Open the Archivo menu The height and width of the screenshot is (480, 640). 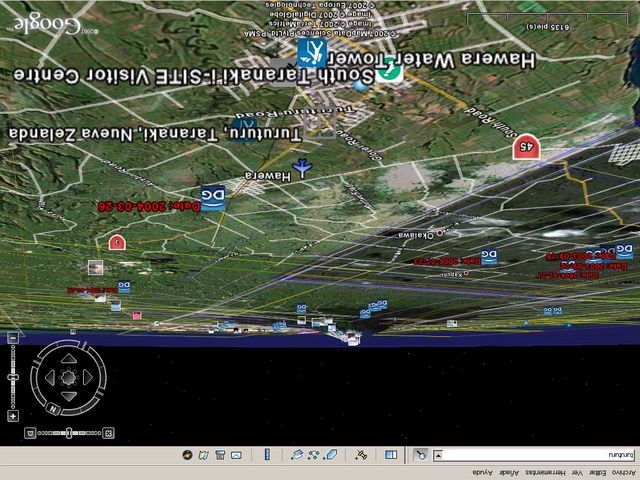(624, 473)
